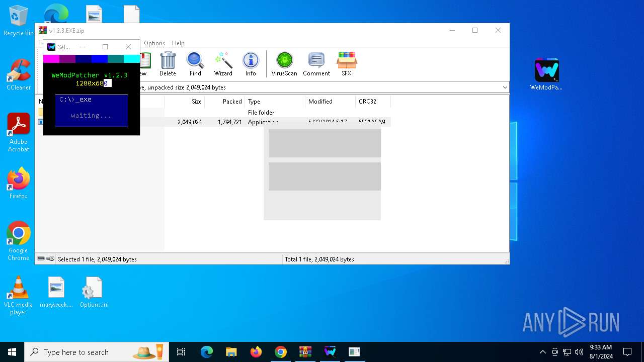Image resolution: width=644 pixels, height=362 pixels.
Task: Click the magenta color block in WeModPatcher
Action: pos(51,59)
